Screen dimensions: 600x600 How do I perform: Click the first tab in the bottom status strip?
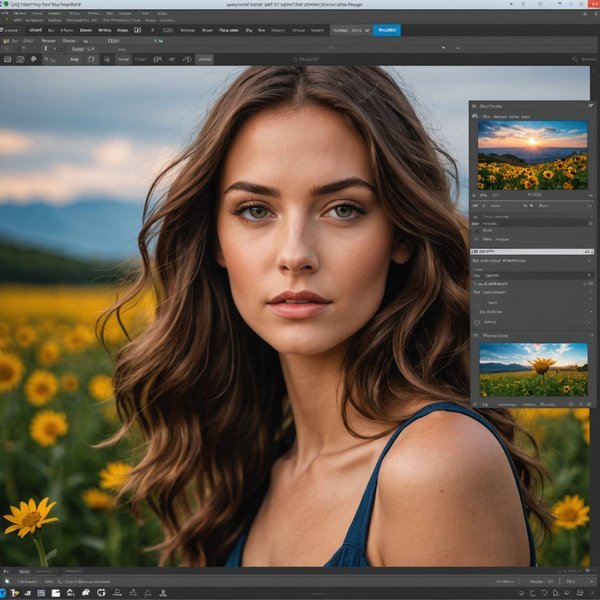(x=24, y=571)
